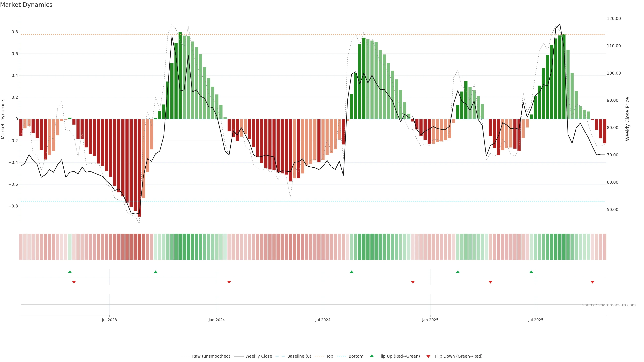Click the source: sharemaestro.com text
This screenshot has width=644, height=362.
coord(609,305)
